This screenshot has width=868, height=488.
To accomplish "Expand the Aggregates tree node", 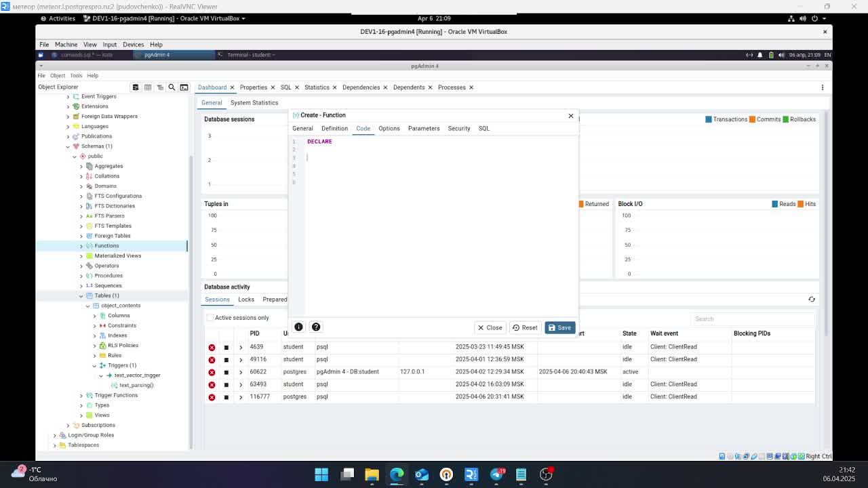I will click(x=81, y=166).
